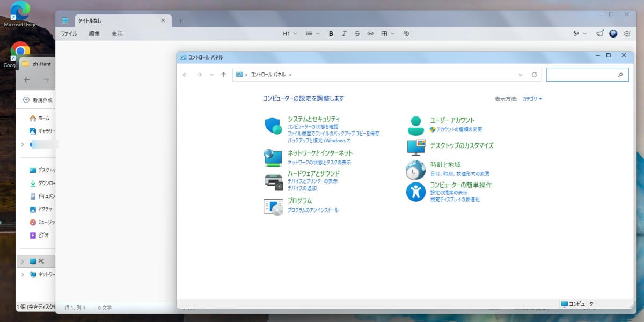Image resolution: width=644 pixels, height=322 pixels.
Task: Go up one level in Control Panel
Action: click(224, 75)
